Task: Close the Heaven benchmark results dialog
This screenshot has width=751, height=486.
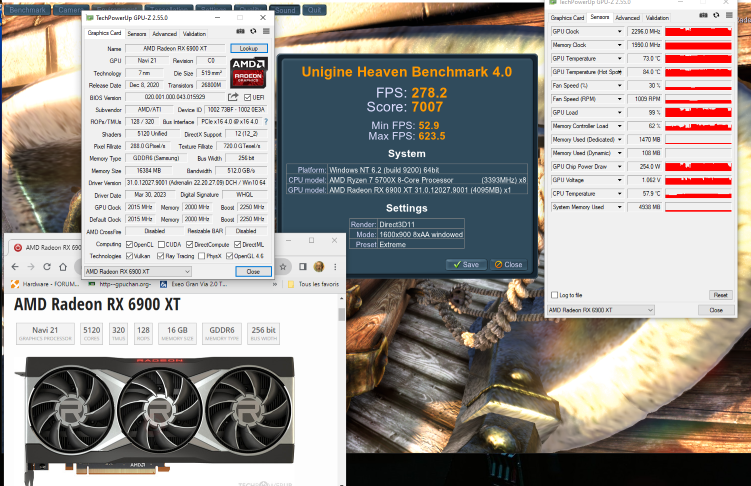Action: (508, 264)
